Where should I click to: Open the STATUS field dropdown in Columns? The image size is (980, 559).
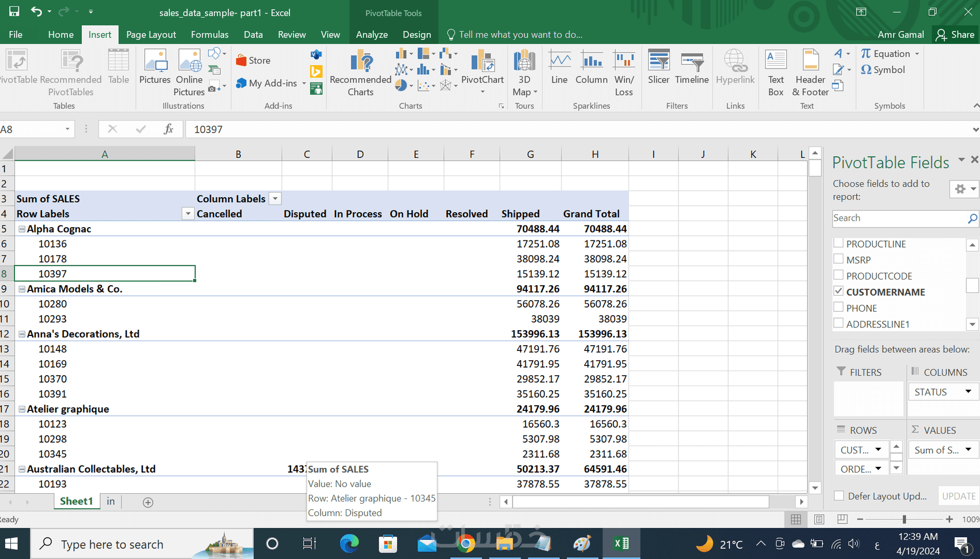[968, 392]
